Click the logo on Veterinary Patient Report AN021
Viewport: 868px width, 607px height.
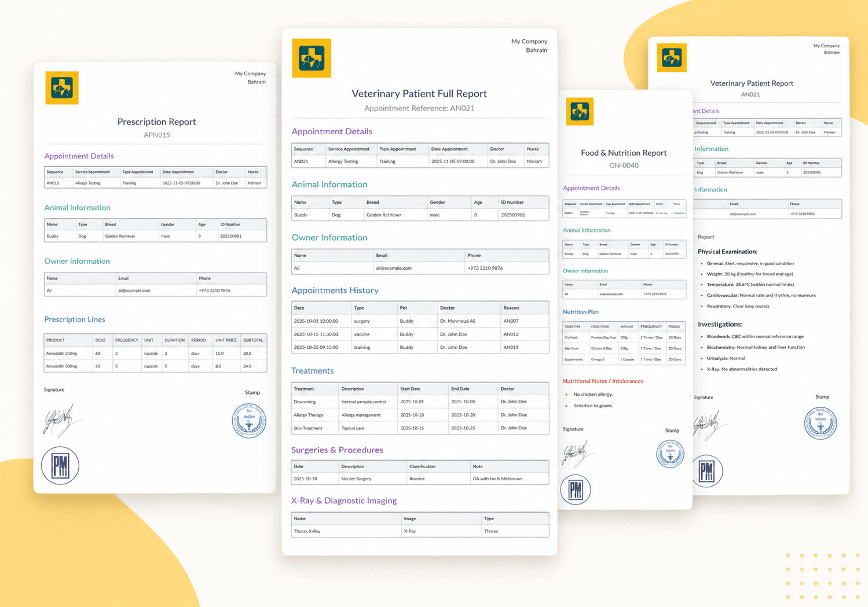pos(672,57)
